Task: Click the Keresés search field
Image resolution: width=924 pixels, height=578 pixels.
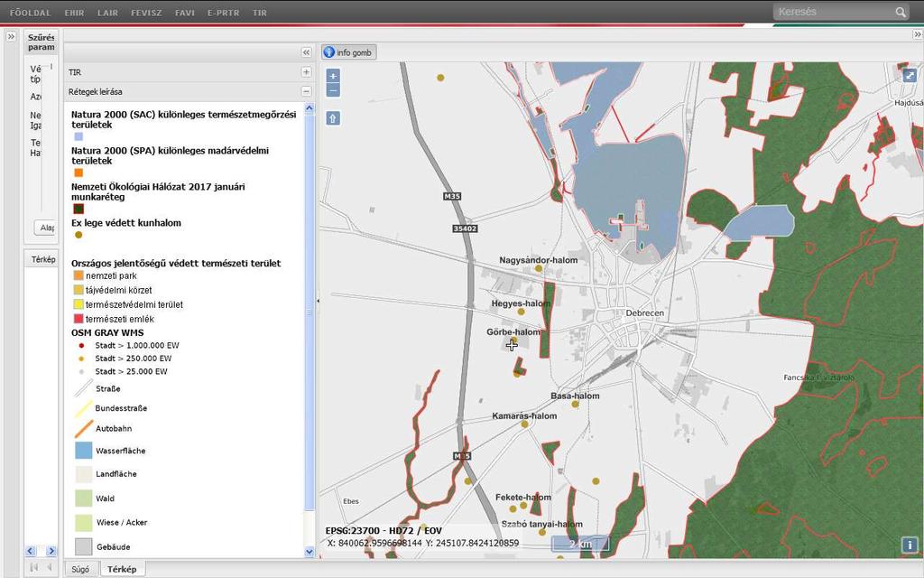Action: click(x=834, y=12)
